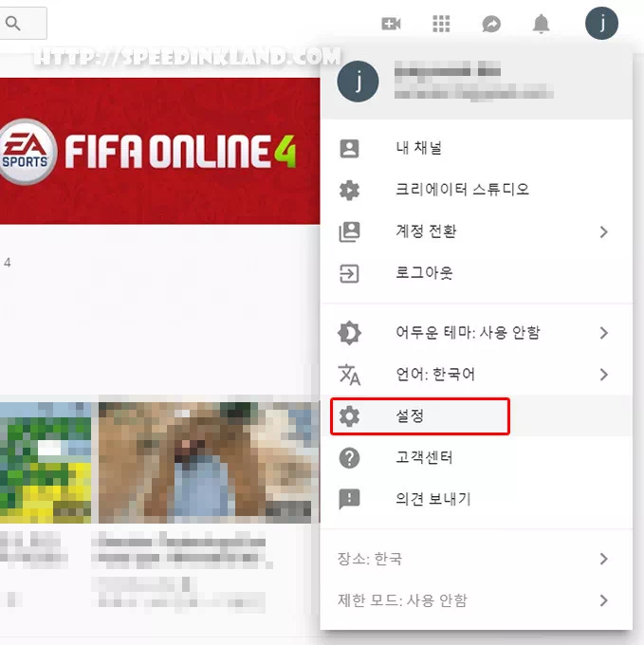Click the 로그아웃 sign-out icon
This screenshot has height=645, width=644.
click(x=350, y=273)
